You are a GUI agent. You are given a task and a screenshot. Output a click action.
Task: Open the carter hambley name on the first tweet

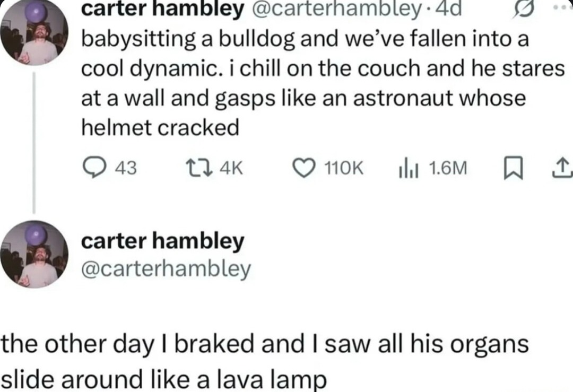tap(162, 9)
